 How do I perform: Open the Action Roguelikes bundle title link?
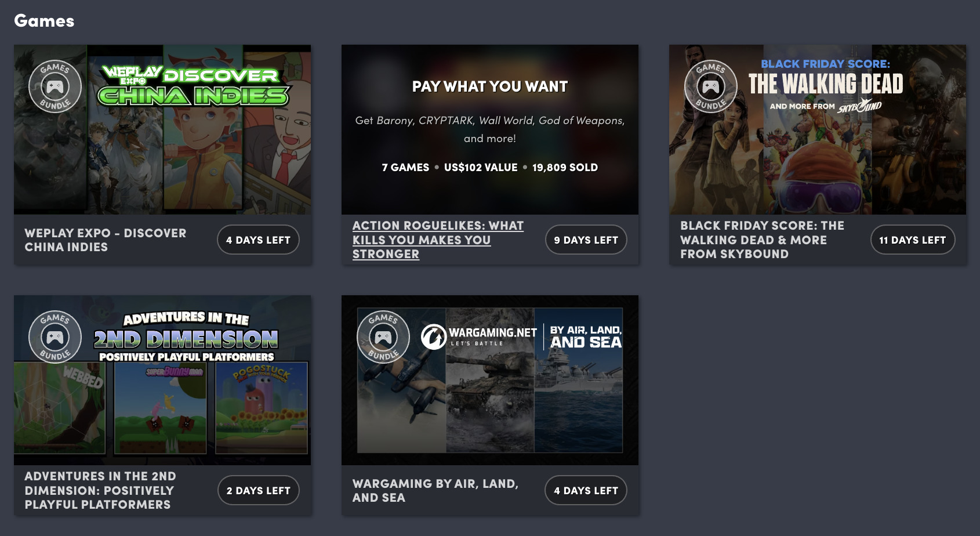click(438, 240)
